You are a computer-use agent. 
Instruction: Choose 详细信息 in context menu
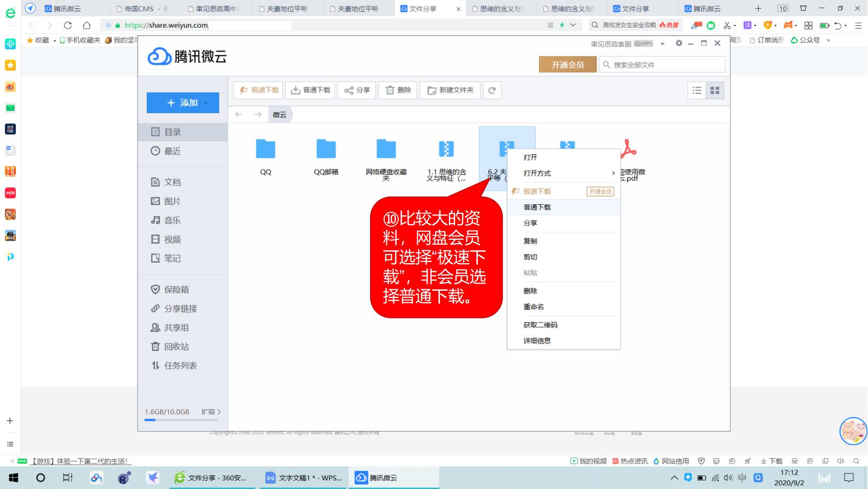(x=563, y=341)
